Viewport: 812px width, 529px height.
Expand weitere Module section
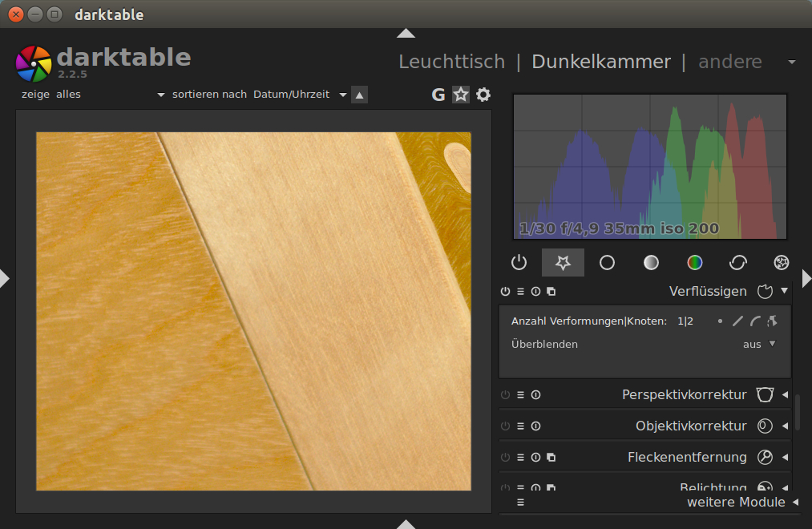pyautogui.click(x=795, y=502)
